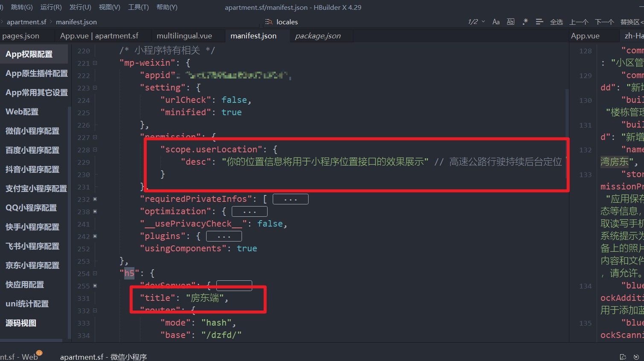Select apartment.sf - 微信小程序 console tab

103,357
